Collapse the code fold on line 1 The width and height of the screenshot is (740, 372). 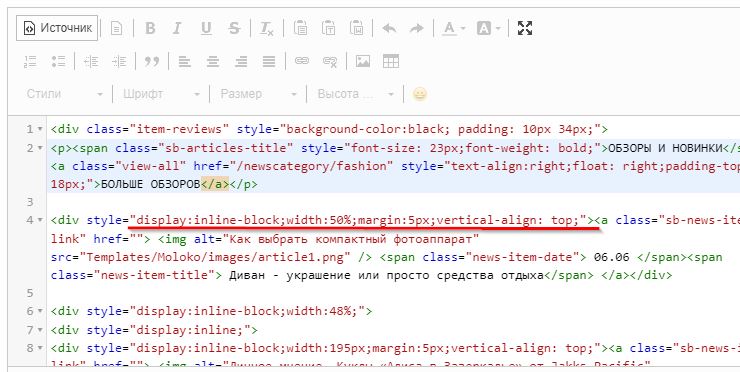pos(40,129)
